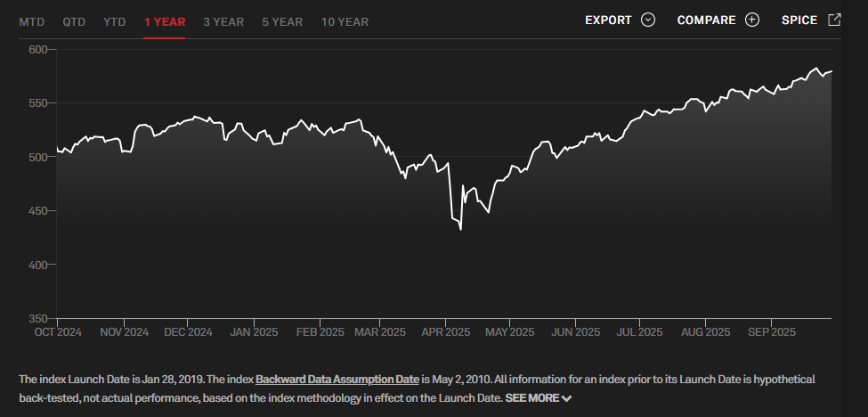Viewport: 868px width, 417px height.
Task: Show year-to-date with the YTD tab
Action: pyautogui.click(x=114, y=21)
